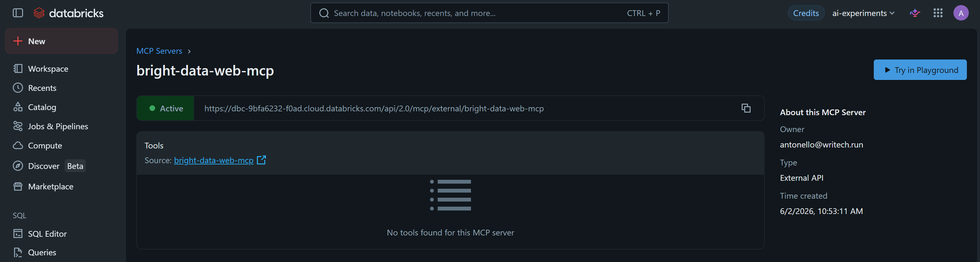Image resolution: width=980 pixels, height=262 pixels.
Task: Open the Databricks Assistant sparkle icon
Action: [x=915, y=13]
